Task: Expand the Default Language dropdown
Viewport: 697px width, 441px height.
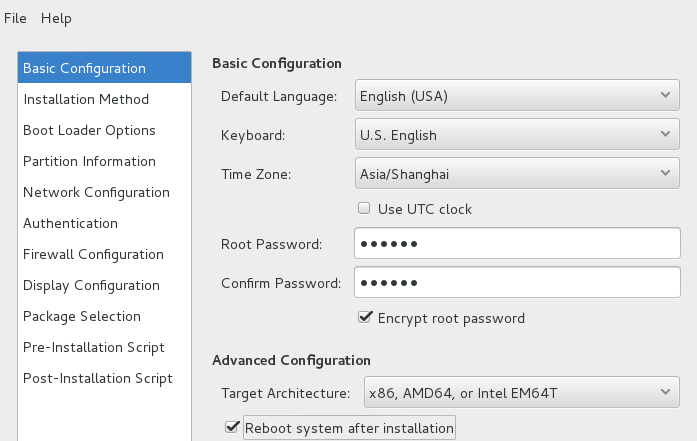Action: point(517,95)
